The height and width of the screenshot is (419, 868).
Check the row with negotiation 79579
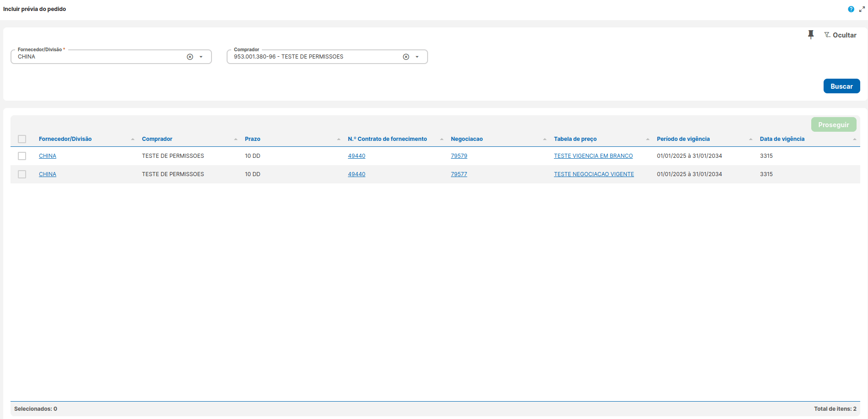22,156
